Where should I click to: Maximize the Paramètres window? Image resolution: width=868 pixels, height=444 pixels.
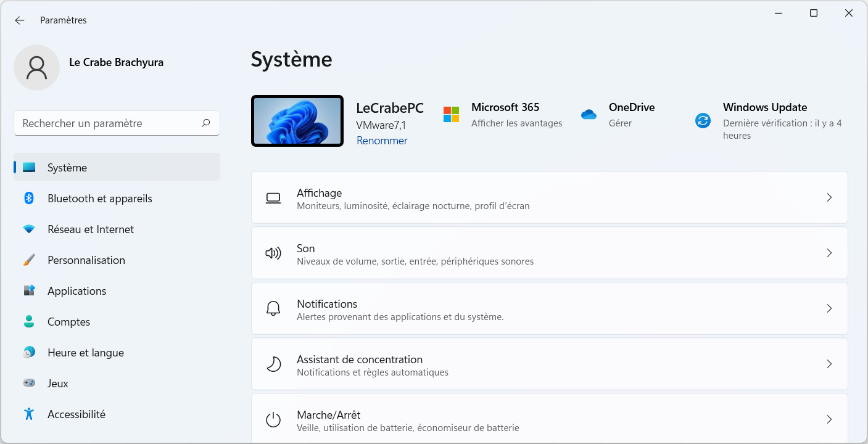click(814, 13)
